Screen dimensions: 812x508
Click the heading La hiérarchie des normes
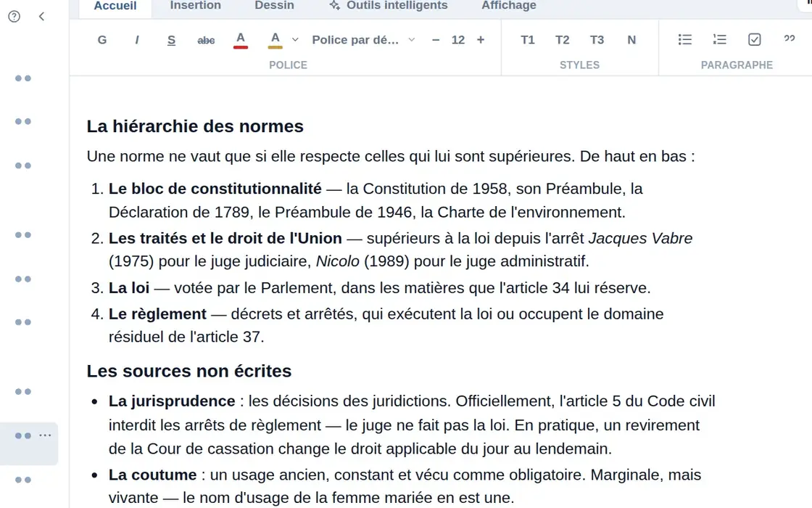195,126
